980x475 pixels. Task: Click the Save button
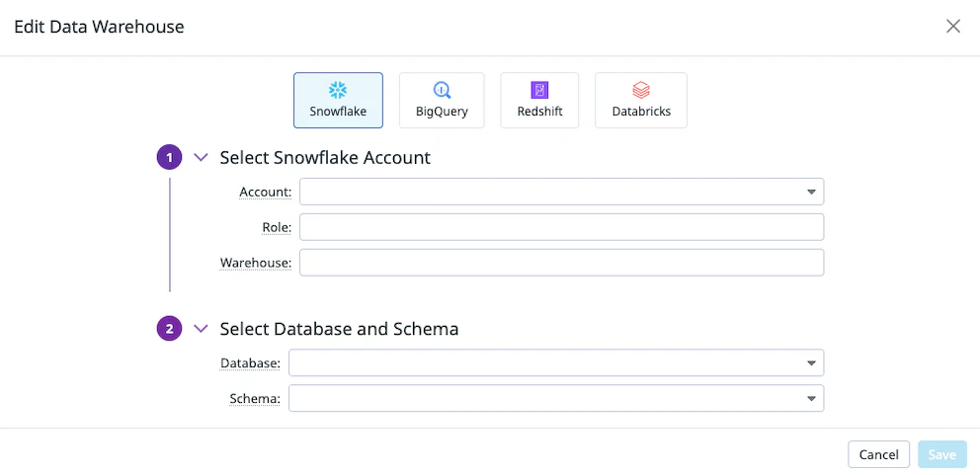[x=941, y=454]
